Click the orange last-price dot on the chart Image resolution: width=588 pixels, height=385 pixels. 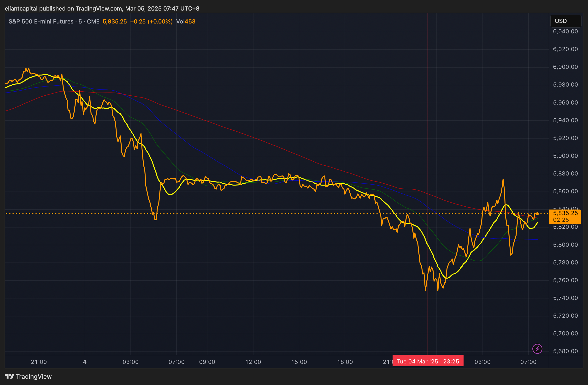pos(537,214)
